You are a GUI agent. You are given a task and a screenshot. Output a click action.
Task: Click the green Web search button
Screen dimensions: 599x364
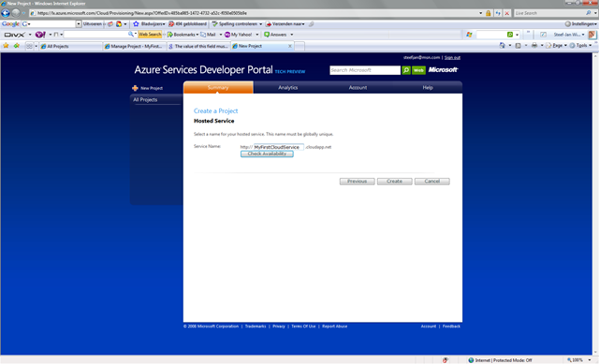(x=418, y=70)
